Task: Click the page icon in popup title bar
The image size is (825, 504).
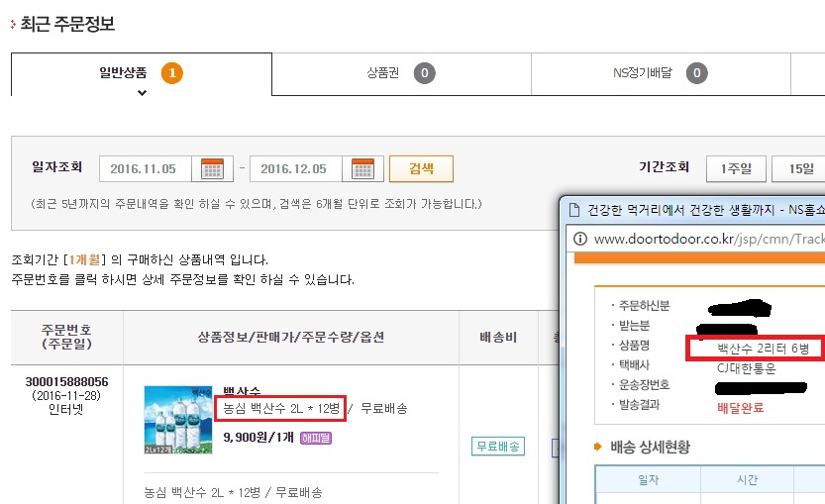Action: tap(572, 211)
